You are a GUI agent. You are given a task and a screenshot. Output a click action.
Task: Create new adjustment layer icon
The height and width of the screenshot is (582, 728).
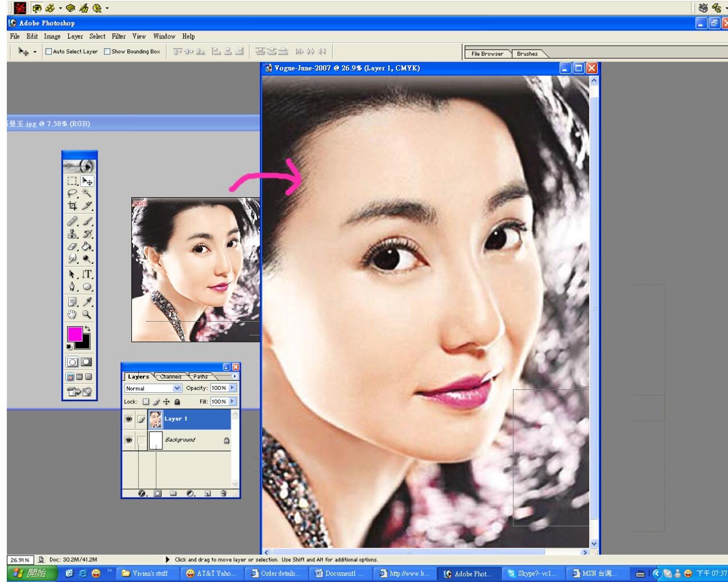(x=190, y=493)
